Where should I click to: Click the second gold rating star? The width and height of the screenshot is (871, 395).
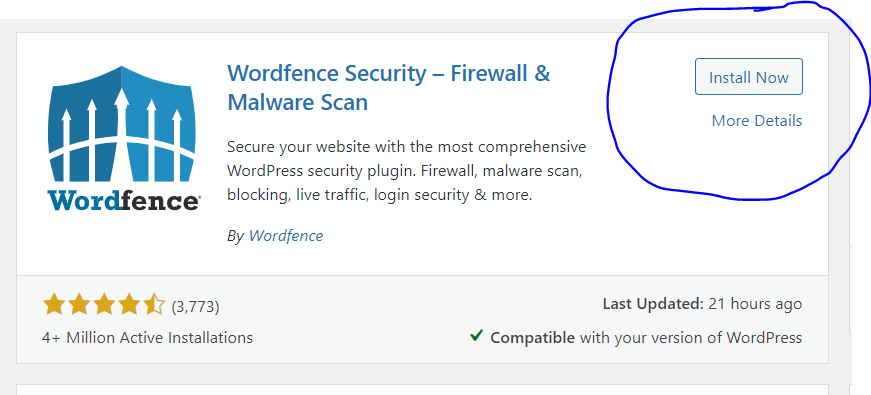(79, 305)
